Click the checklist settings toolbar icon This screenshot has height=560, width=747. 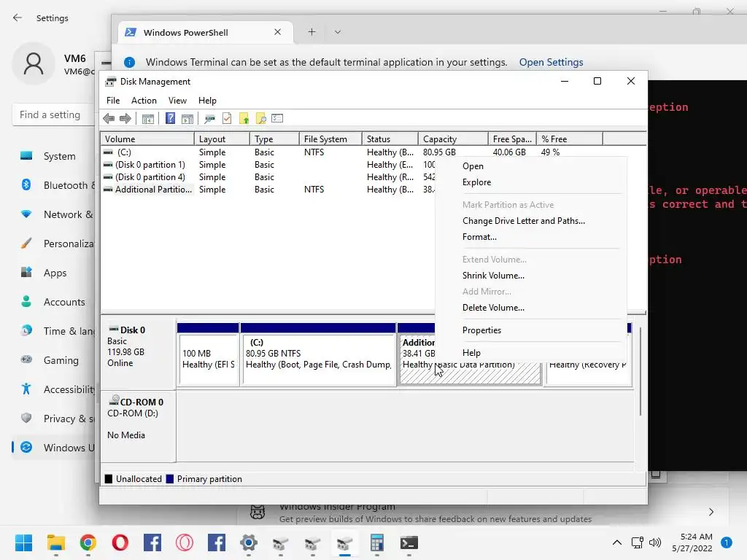pyautogui.click(x=277, y=118)
